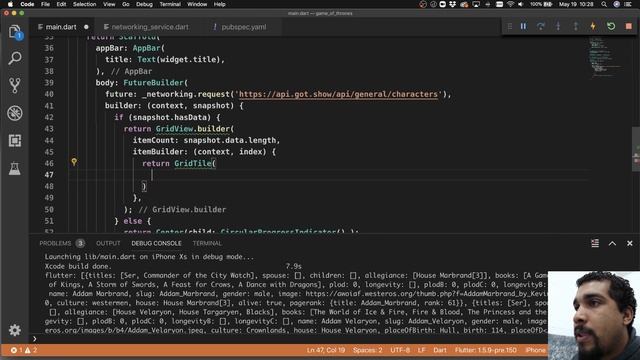Click the debug Step Into button

tap(558, 26)
